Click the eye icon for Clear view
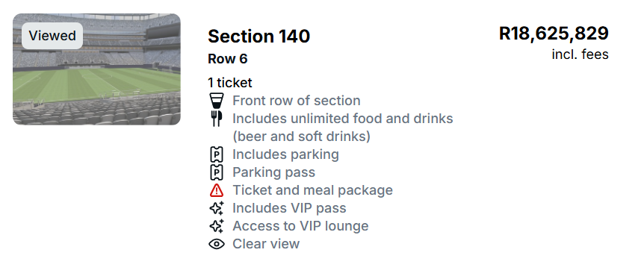The width and height of the screenshot is (644, 279). point(217,244)
